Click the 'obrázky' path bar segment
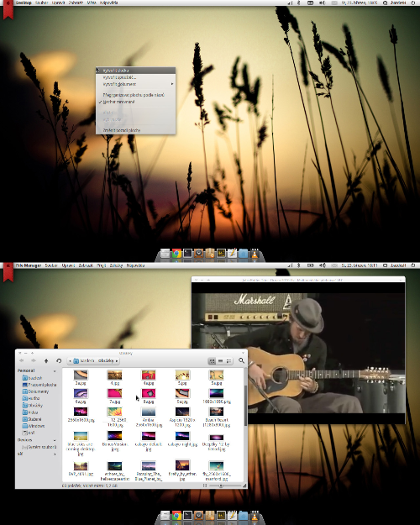Viewport: 420px width, 525px height. coord(106,361)
